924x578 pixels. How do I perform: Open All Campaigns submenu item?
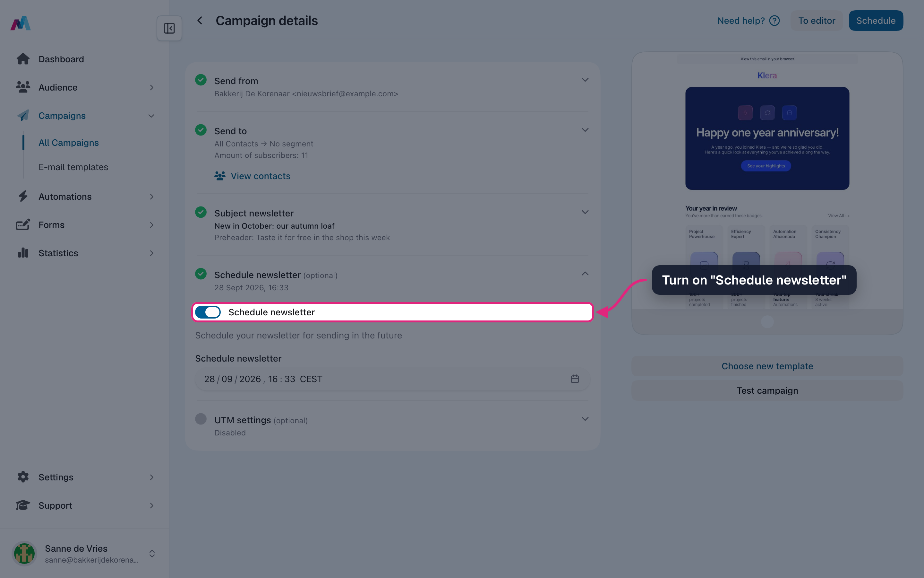click(69, 143)
